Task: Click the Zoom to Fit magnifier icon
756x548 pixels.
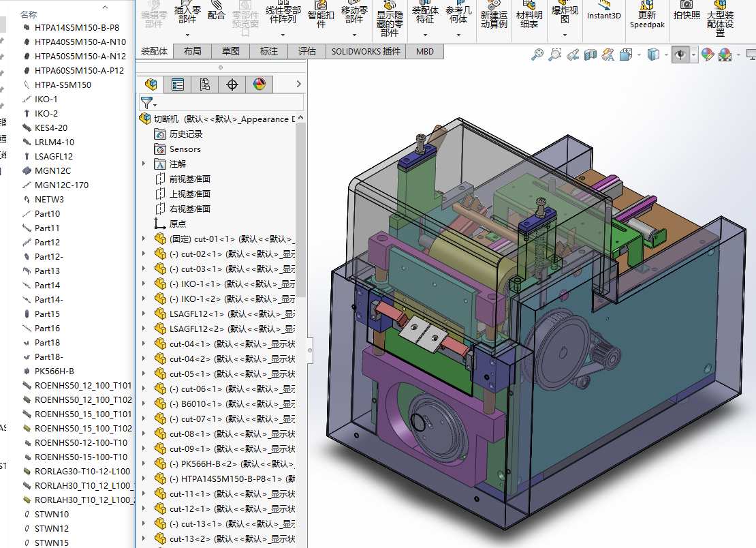Action: [537, 55]
